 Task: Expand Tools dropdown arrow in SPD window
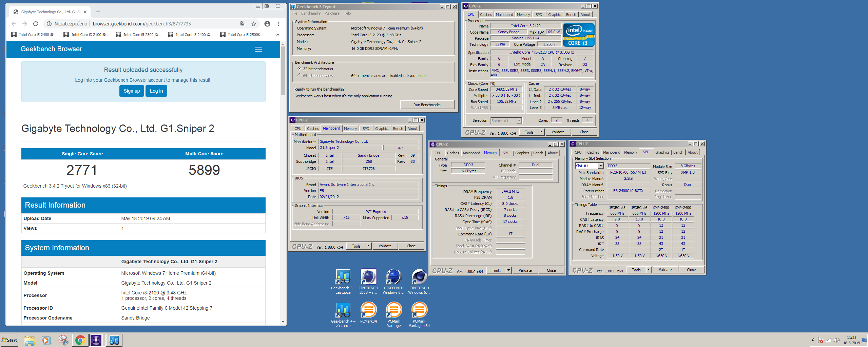[x=649, y=270]
